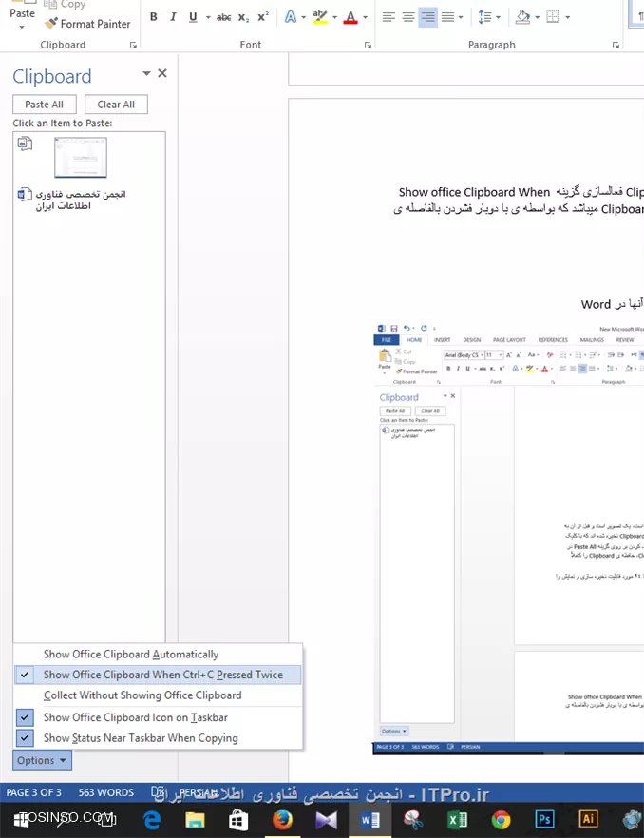Apply red Font Color
Screen dimensions: 644x838
350,17
